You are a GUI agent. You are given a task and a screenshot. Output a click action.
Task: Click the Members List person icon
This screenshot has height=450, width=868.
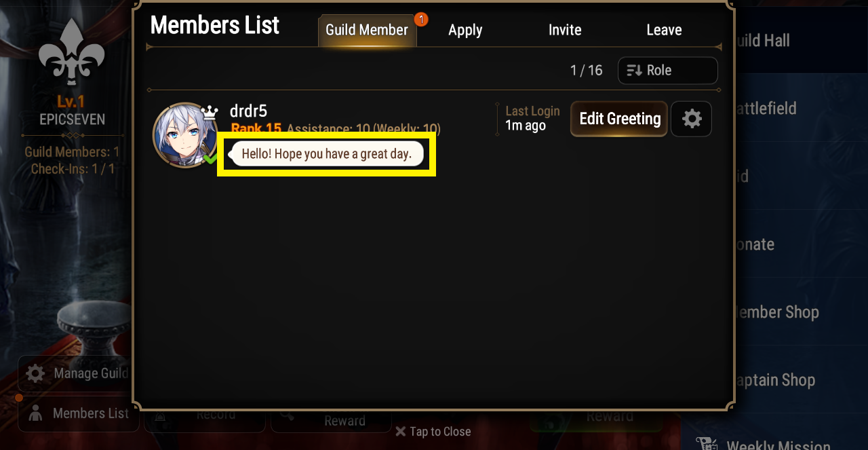(x=36, y=413)
